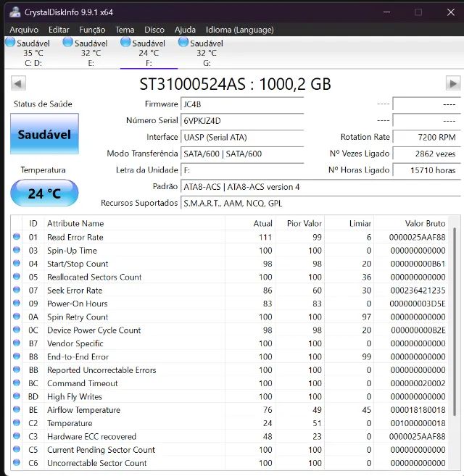The image size is (464, 476).
Task: Click the status dot for Device Power Cycle Count
Action: coord(17,330)
